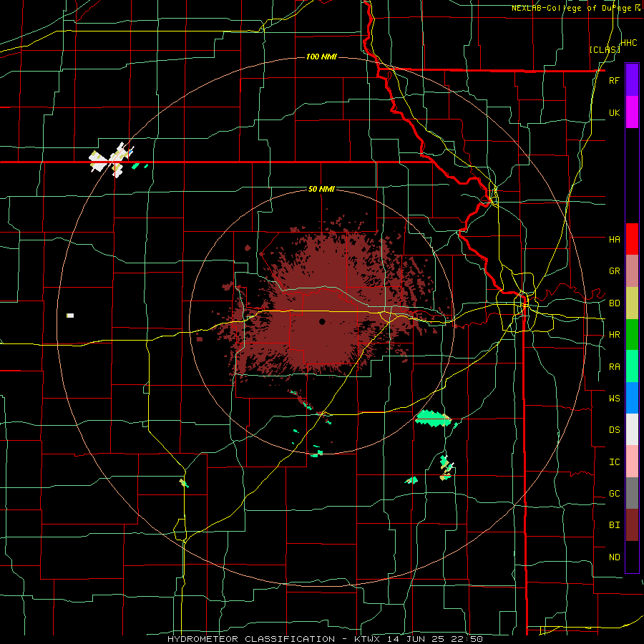
Task: Click the 'ND' legend label
Action: coord(614,557)
